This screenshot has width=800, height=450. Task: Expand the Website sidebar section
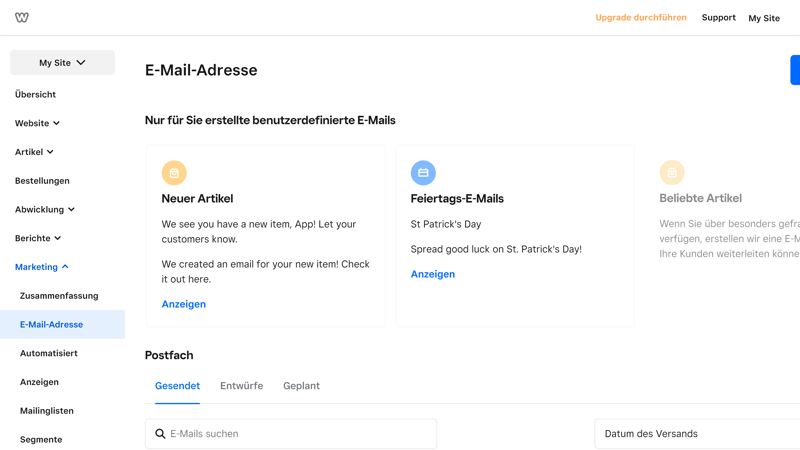click(x=38, y=123)
